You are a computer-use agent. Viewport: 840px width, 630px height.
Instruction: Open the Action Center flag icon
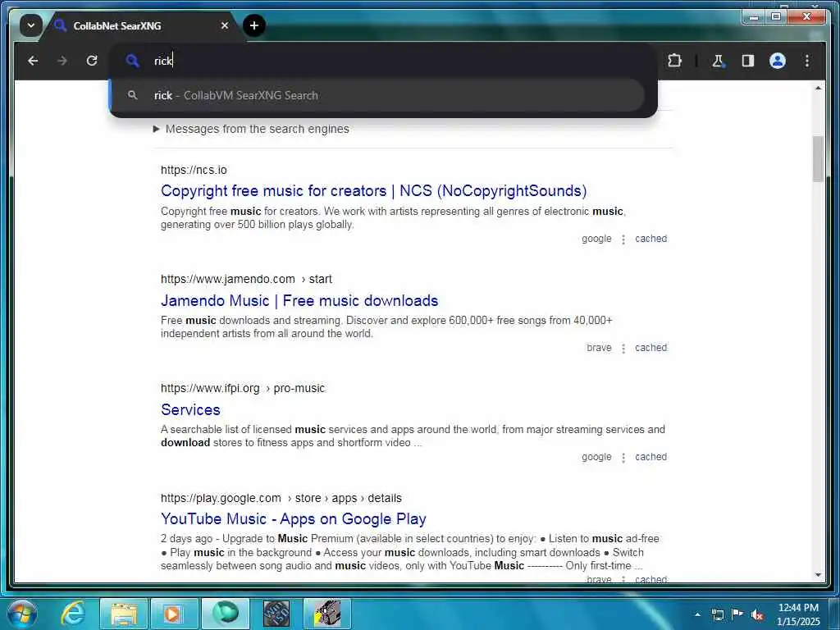click(x=737, y=614)
